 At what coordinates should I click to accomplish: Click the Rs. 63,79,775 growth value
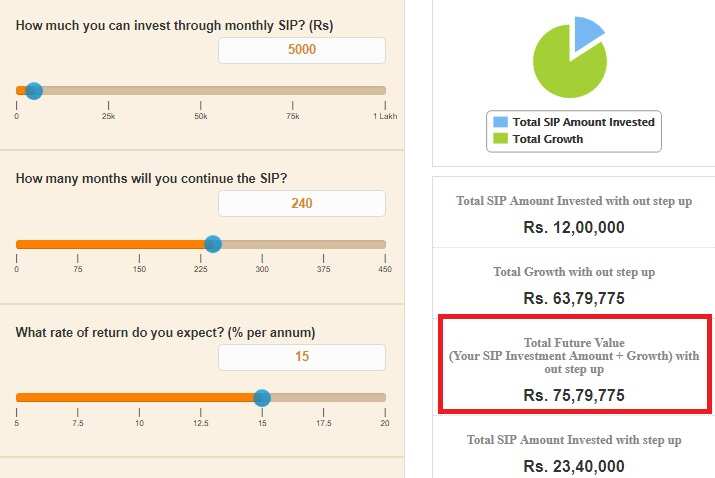(574, 298)
